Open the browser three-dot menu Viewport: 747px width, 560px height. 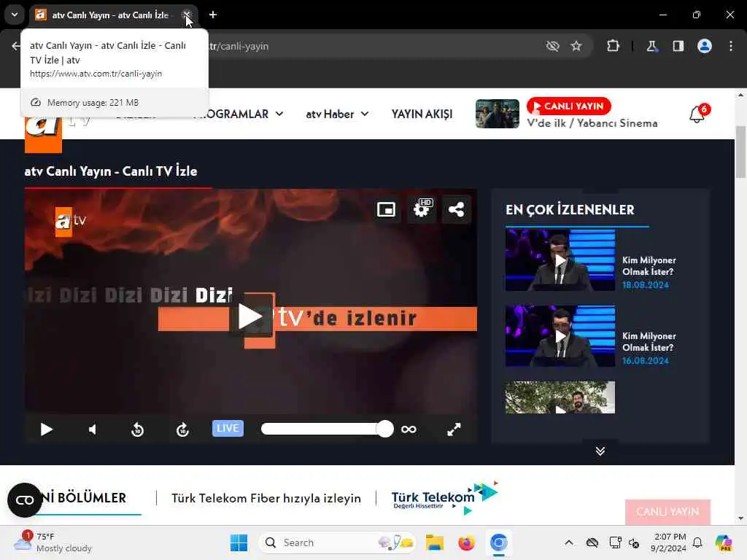(731, 46)
